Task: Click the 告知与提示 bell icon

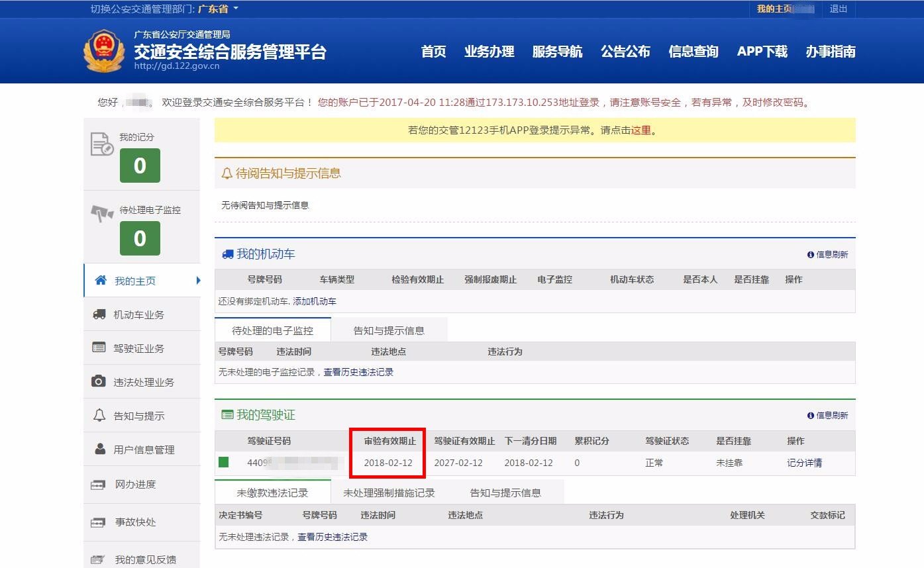Action: click(100, 415)
